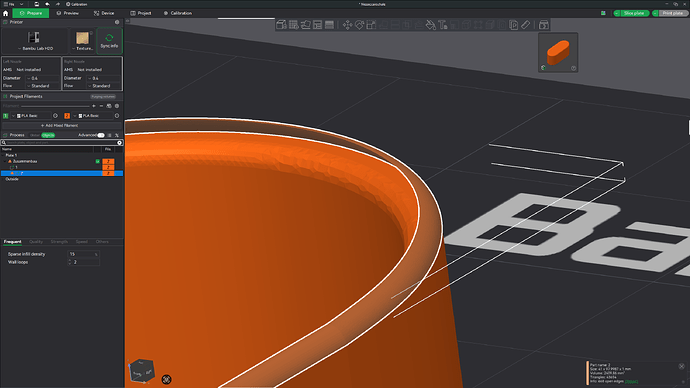This screenshot has width=690, height=388.
Task: Toggle printable checkbox for Zusammenbau
Action: point(98,161)
